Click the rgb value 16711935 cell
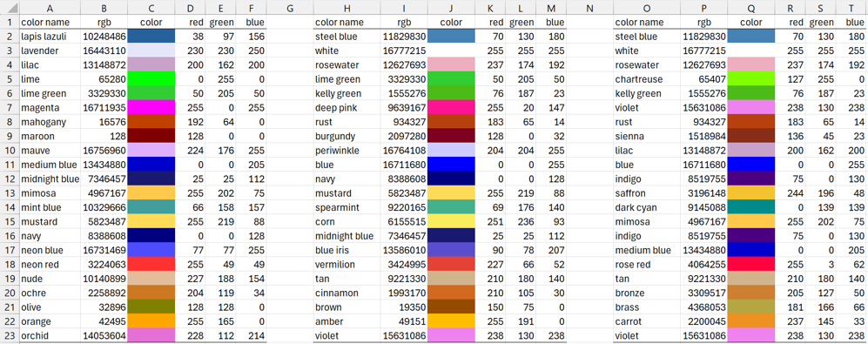Viewport: 868px width, 344px height. [x=104, y=107]
